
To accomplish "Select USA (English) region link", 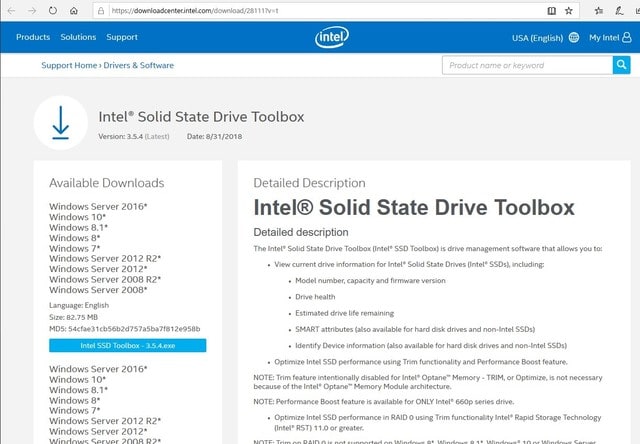I will point(537,38).
